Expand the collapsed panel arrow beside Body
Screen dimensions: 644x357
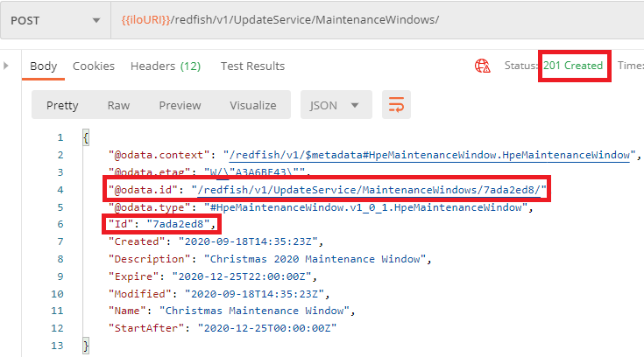(7, 66)
